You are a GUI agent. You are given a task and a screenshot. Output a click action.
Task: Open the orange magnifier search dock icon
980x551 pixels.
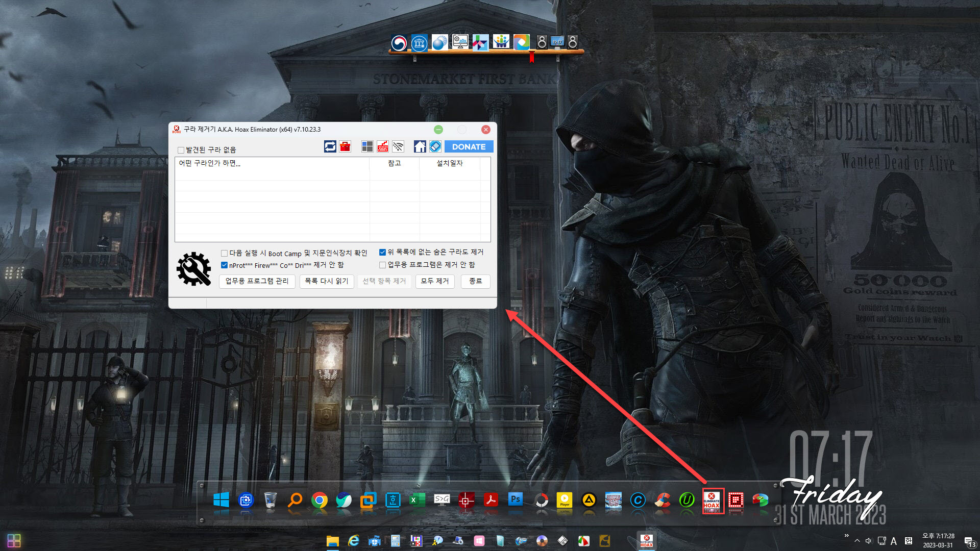[295, 500]
